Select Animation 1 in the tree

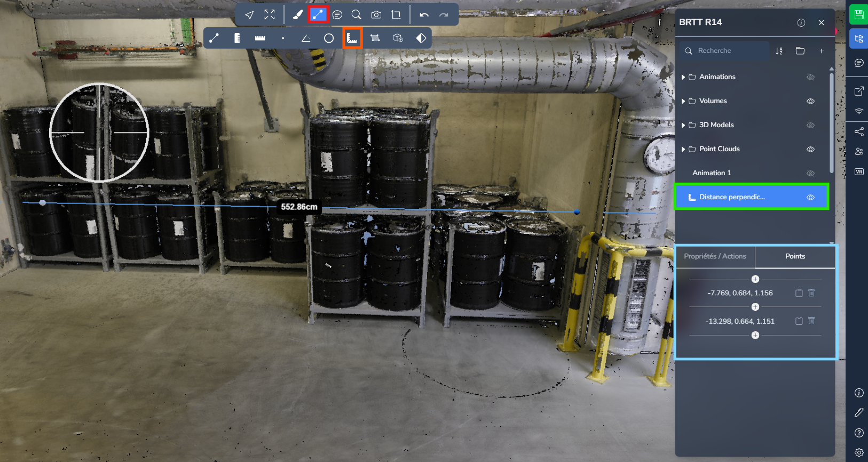coord(712,173)
